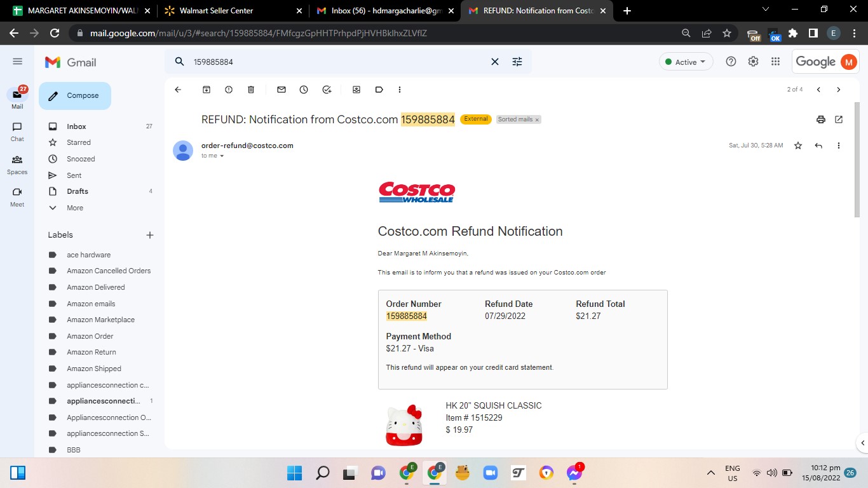Create a new label with plus icon
Image resolution: width=868 pixels, height=488 pixels.
pyautogui.click(x=150, y=235)
